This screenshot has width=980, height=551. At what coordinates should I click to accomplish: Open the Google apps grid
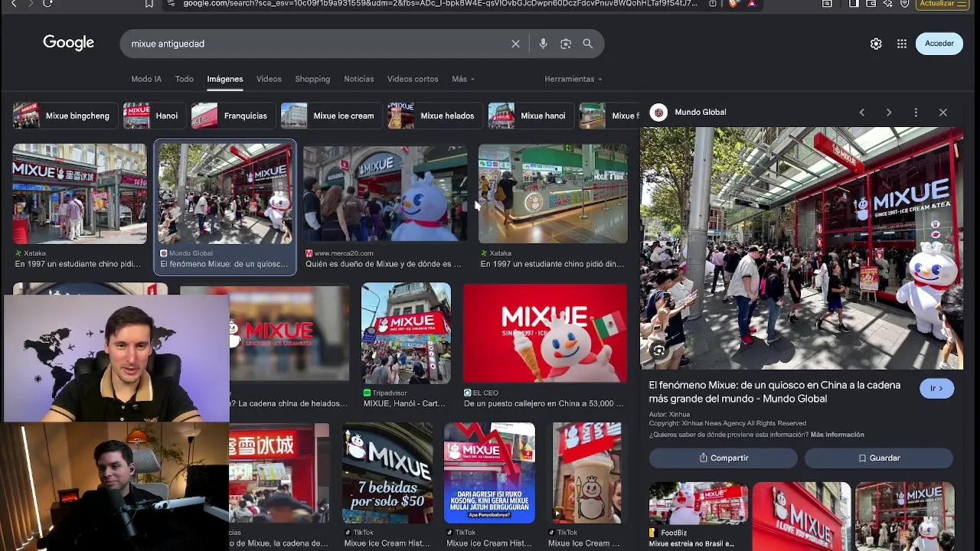[x=902, y=44]
